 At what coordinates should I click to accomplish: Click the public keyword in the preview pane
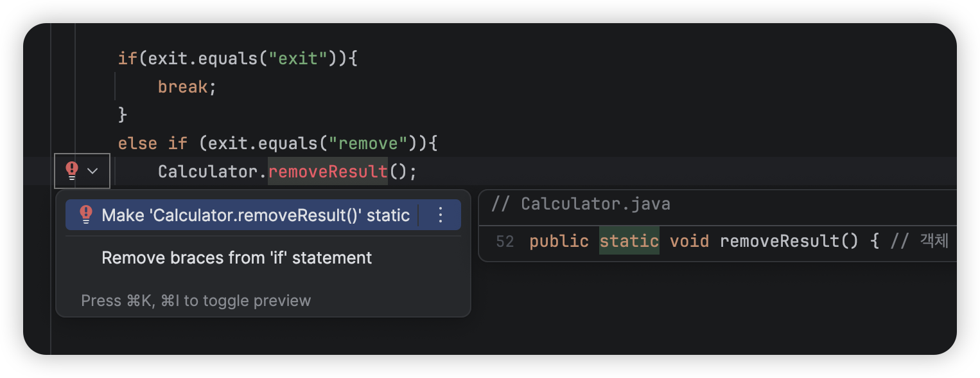tap(558, 240)
